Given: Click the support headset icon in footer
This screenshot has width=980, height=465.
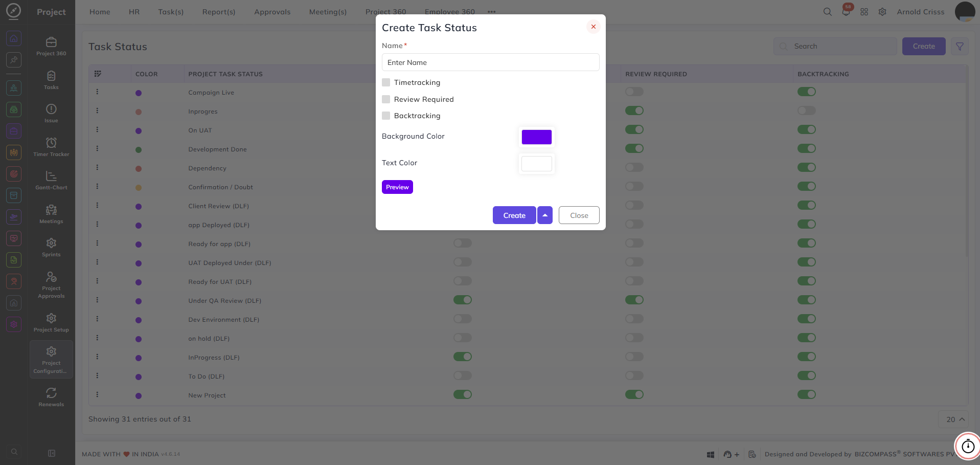Looking at the screenshot, I should 728,454.
